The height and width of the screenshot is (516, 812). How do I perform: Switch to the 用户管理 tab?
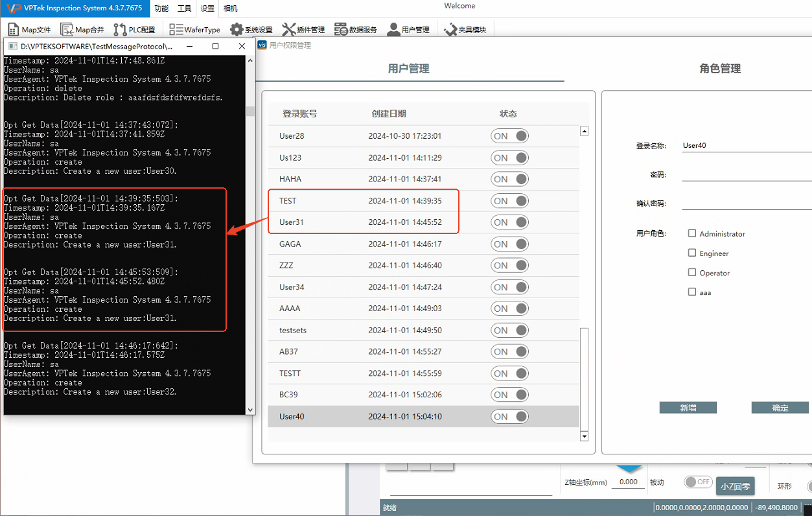tap(408, 69)
